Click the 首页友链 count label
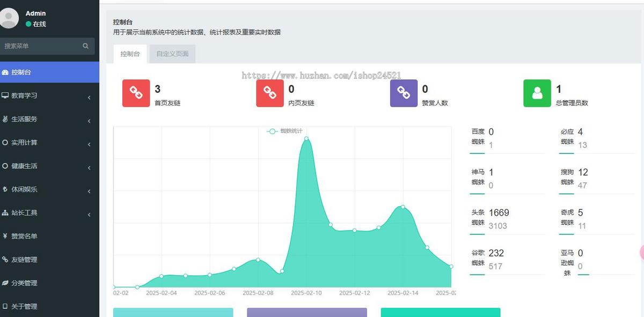This screenshot has height=317, width=644. [167, 103]
